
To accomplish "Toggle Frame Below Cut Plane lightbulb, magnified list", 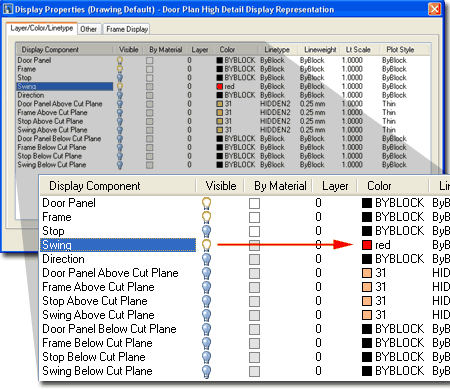I will (207, 343).
